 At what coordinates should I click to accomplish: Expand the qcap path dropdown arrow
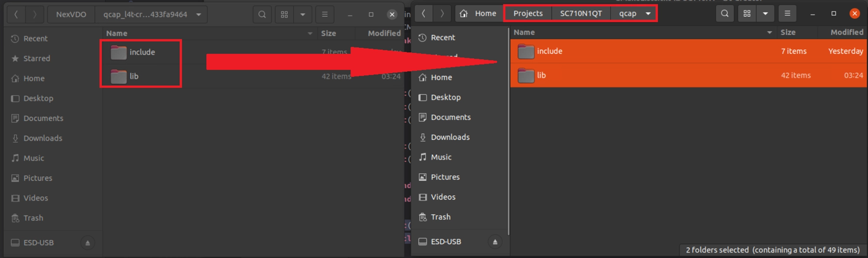[x=648, y=14]
